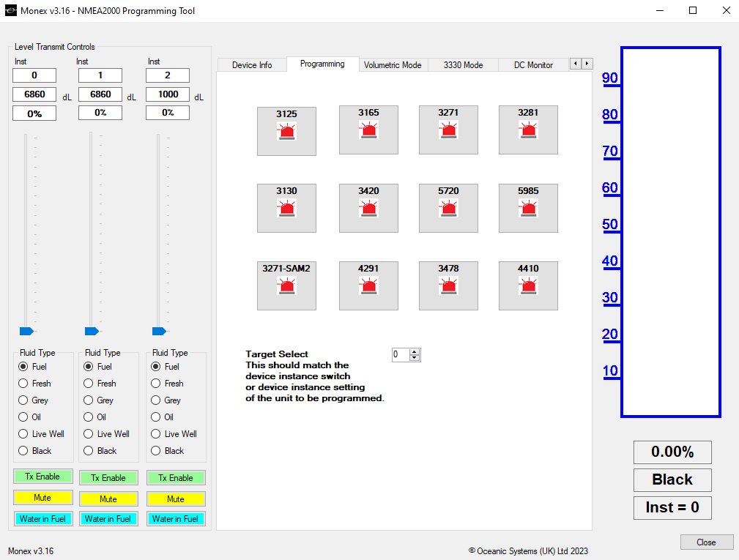Select Fresh fluid type for instance 0
The height and width of the screenshot is (560, 739).
tap(35, 384)
